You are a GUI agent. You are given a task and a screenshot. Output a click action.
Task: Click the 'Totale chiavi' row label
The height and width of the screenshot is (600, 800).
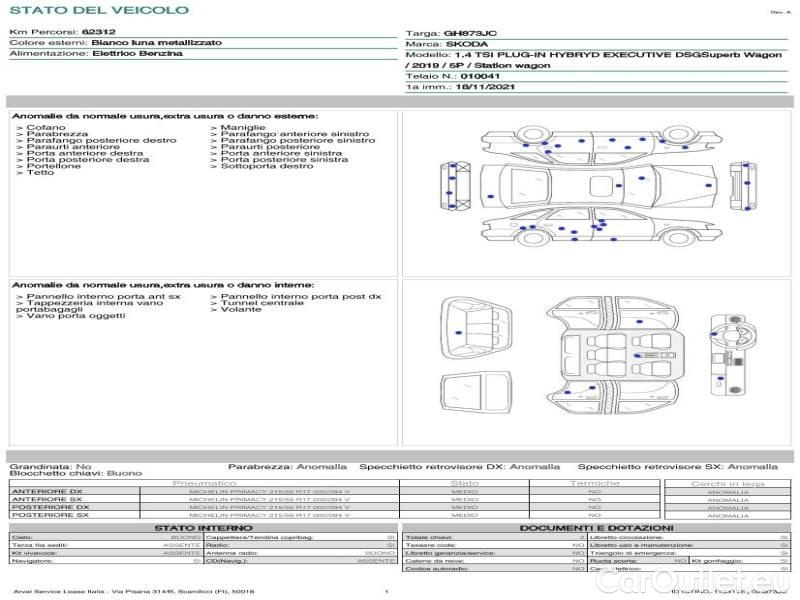pyautogui.click(x=429, y=538)
